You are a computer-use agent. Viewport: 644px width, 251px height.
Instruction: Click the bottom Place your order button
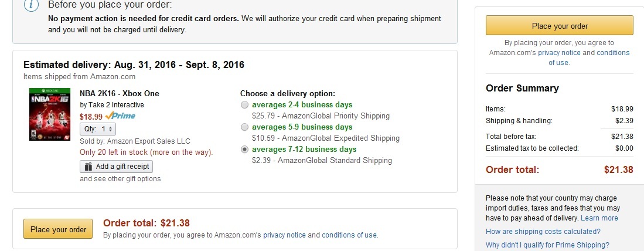pos(58,229)
